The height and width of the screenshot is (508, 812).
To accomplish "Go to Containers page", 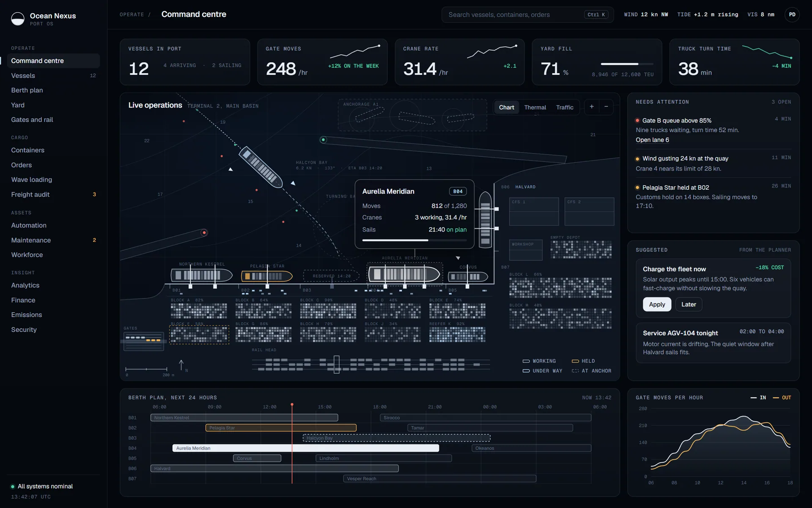I will (x=53, y=150).
